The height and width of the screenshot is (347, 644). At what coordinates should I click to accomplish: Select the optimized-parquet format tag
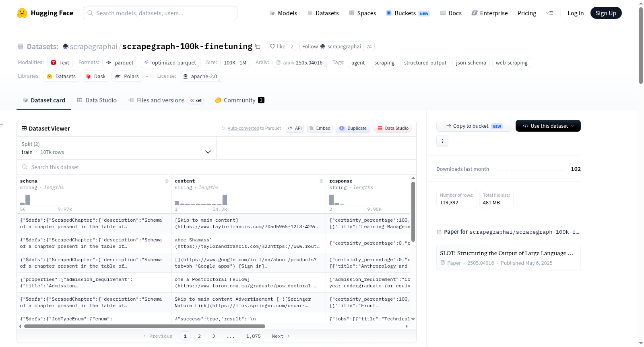click(x=170, y=62)
